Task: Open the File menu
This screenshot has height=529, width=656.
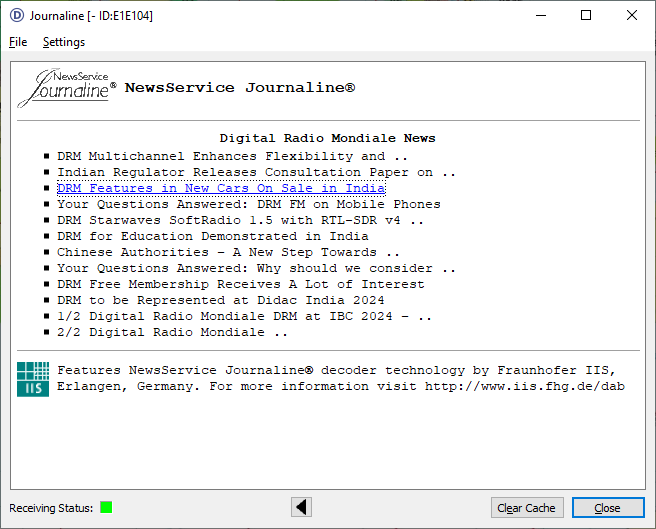Action: pyautogui.click(x=18, y=42)
